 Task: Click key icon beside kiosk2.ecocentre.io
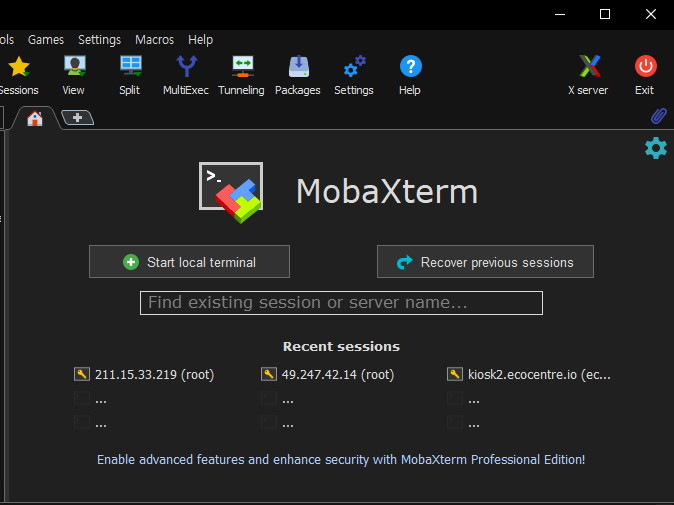(x=455, y=374)
